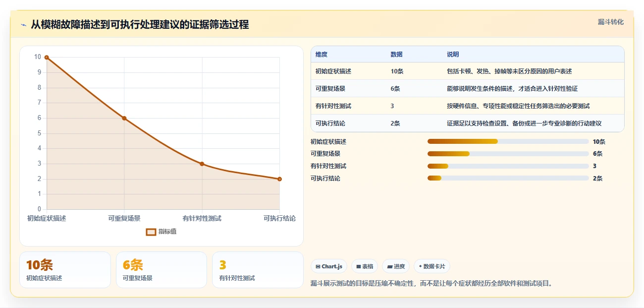Select the chart data point at 可执行结论
644x308 pixels.
click(x=279, y=179)
